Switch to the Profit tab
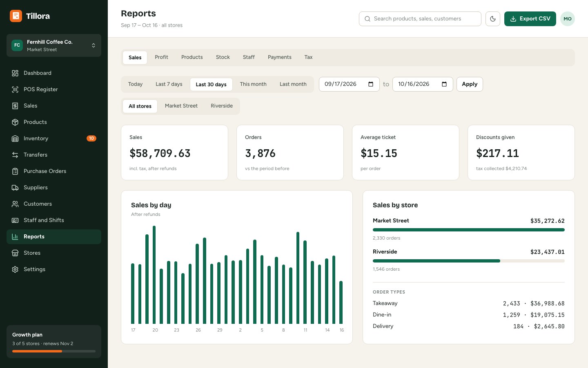Image resolution: width=588 pixels, height=368 pixels. 161,57
